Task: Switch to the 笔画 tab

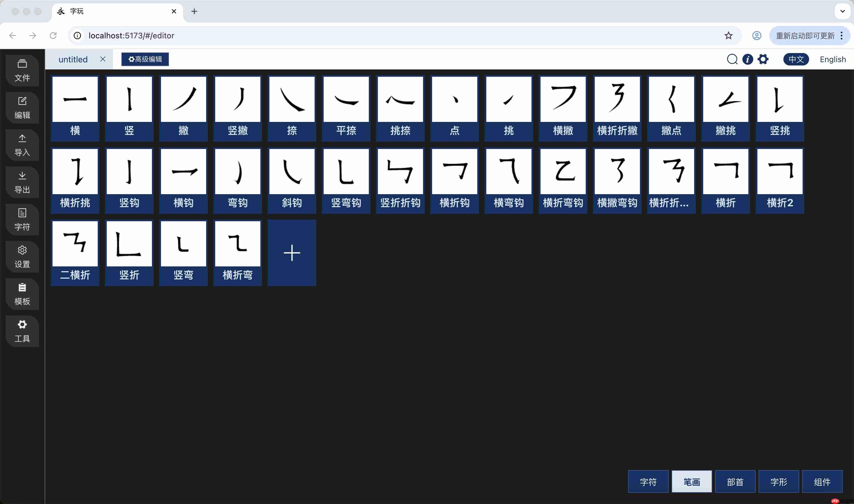Action: pyautogui.click(x=692, y=482)
